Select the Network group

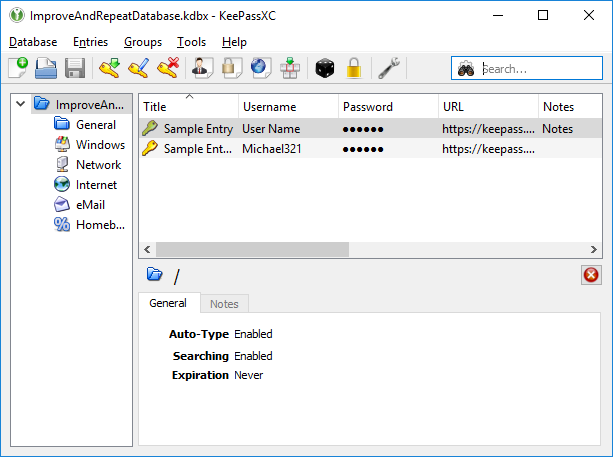pyautogui.click(x=88, y=165)
